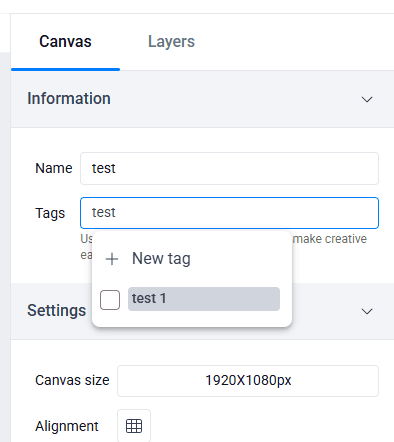Open the Layers tab
This screenshot has height=442, width=394.
click(x=171, y=42)
